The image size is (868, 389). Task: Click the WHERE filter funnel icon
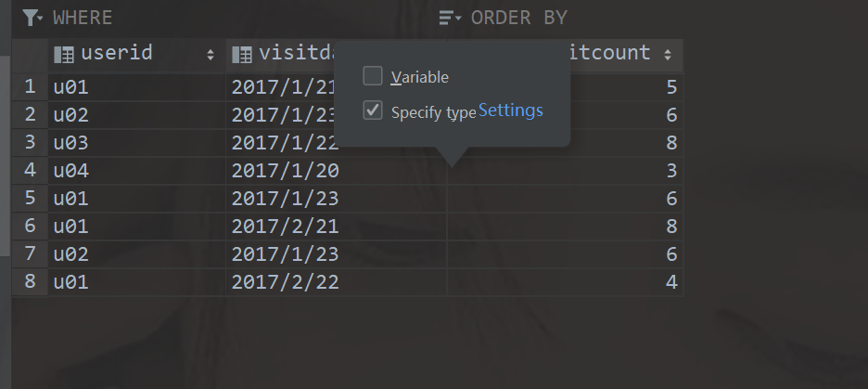[x=32, y=18]
